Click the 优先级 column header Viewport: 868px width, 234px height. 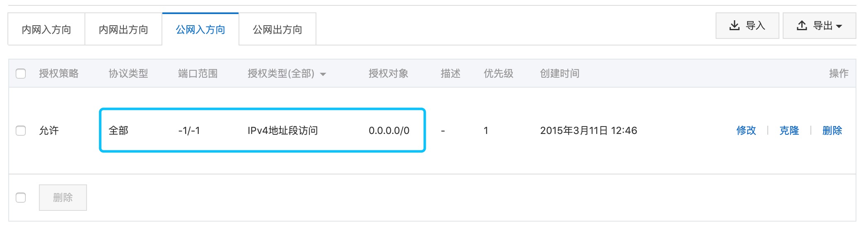tap(498, 74)
